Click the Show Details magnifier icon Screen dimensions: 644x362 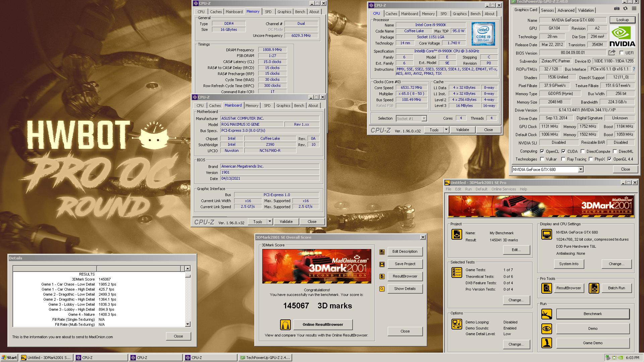[x=382, y=289]
